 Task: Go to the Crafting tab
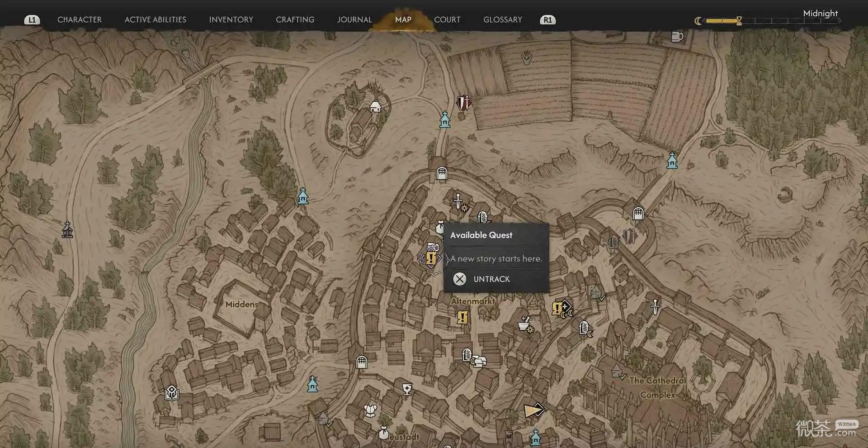(x=295, y=19)
